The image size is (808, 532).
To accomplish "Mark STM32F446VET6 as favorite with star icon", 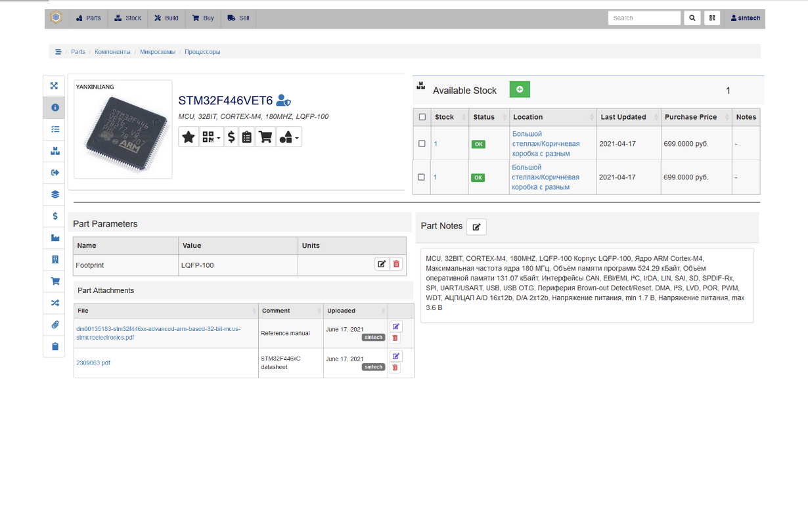I will pyautogui.click(x=189, y=137).
